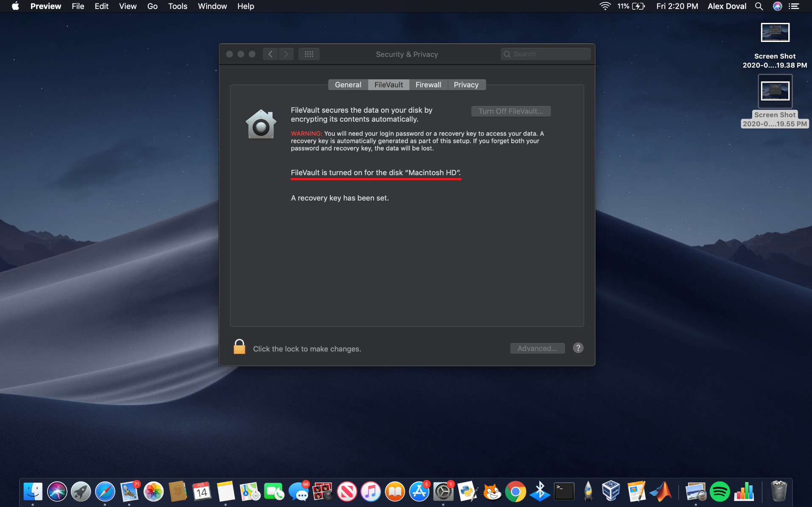Open Bluetooth File Exchange in dock
The image size is (812, 507).
click(x=540, y=492)
